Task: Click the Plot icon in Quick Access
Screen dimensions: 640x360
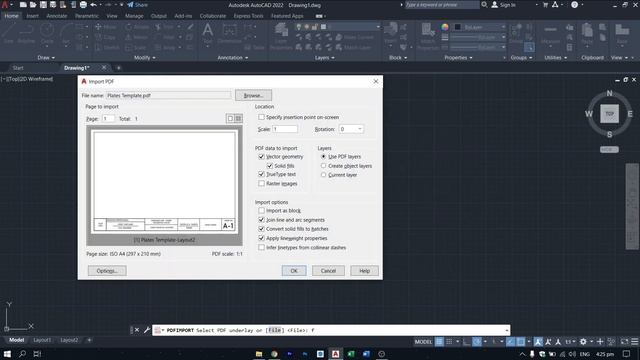Action: pyautogui.click(x=83, y=5)
